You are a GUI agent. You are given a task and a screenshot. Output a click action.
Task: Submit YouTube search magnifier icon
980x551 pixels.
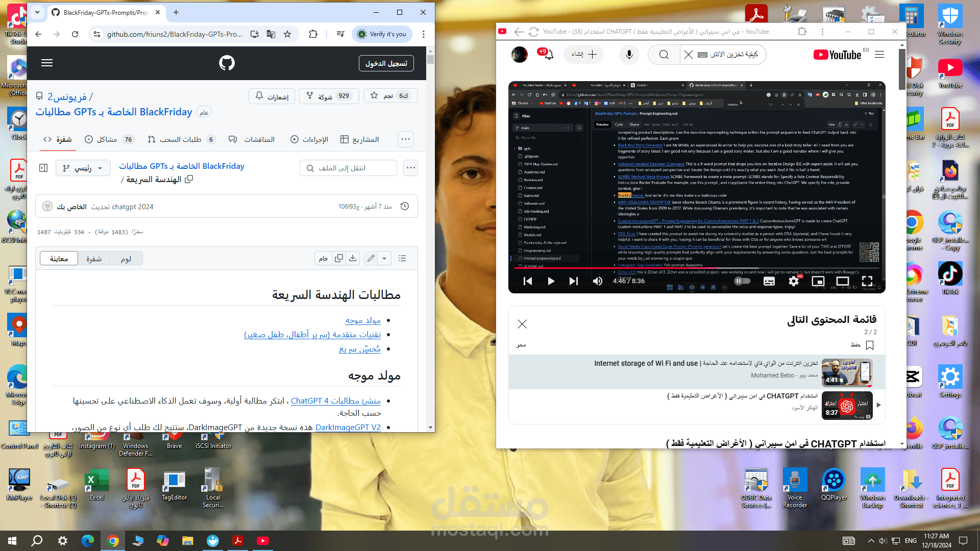664,55
